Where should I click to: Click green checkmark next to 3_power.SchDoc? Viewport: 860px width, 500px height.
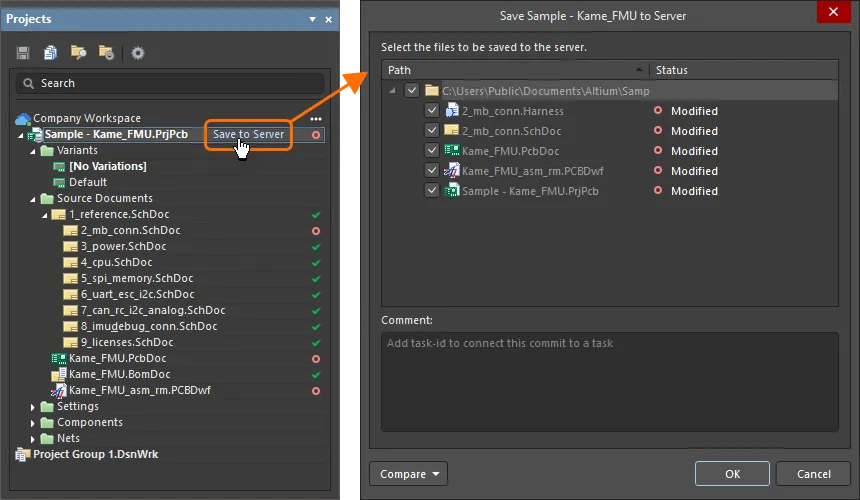tap(316, 247)
